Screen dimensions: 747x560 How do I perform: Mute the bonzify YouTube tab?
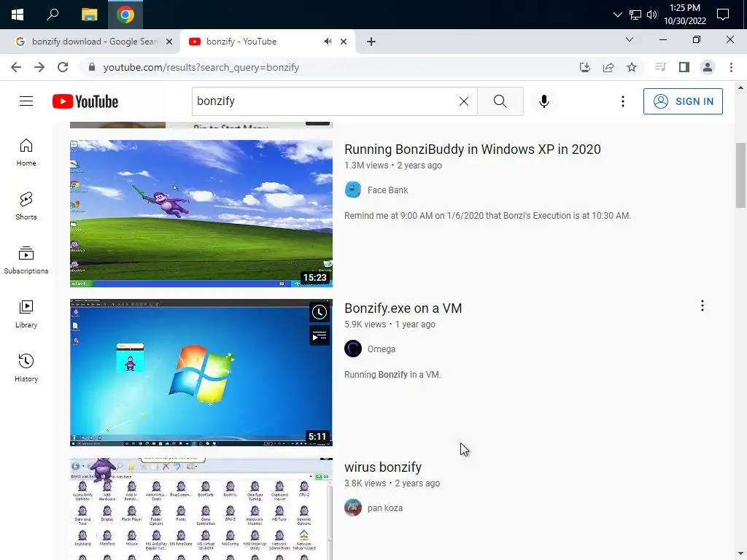point(328,42)
